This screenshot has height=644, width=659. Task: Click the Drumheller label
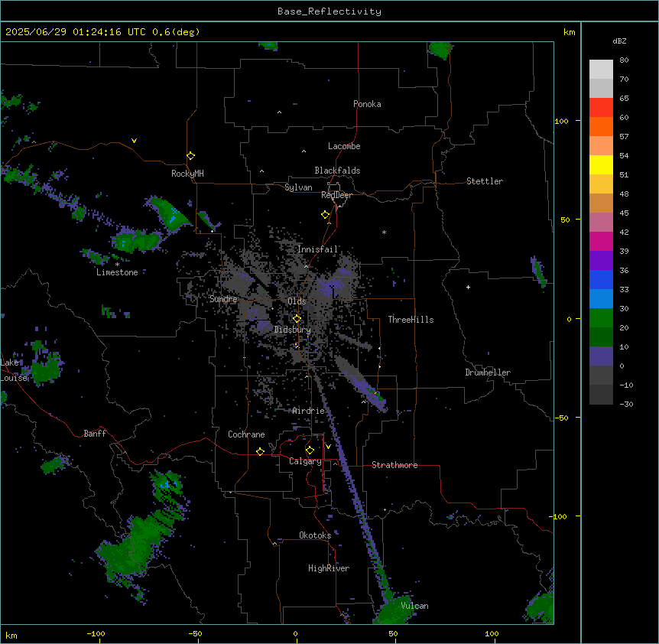tap(488, 372)
